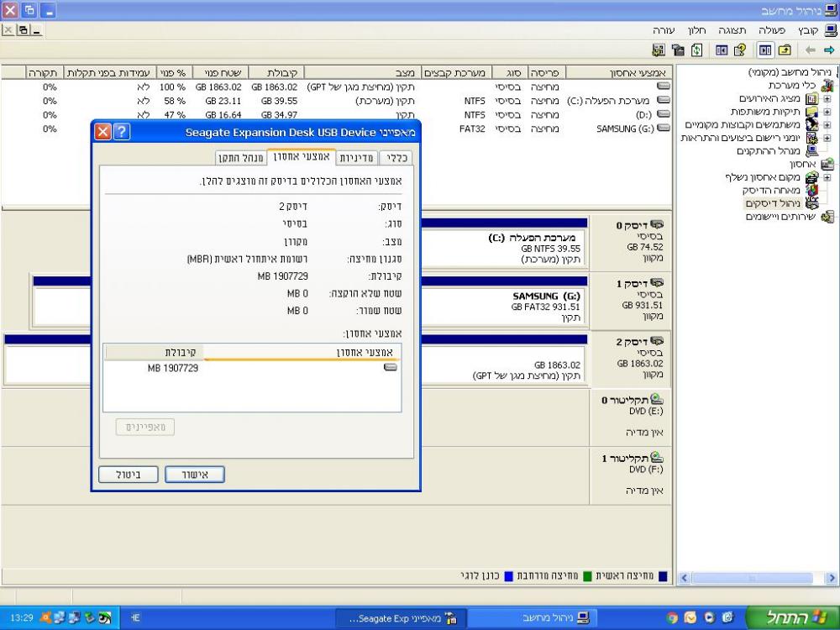Click the dialog's context help question-mark button
840x630 pixels.
122,132
